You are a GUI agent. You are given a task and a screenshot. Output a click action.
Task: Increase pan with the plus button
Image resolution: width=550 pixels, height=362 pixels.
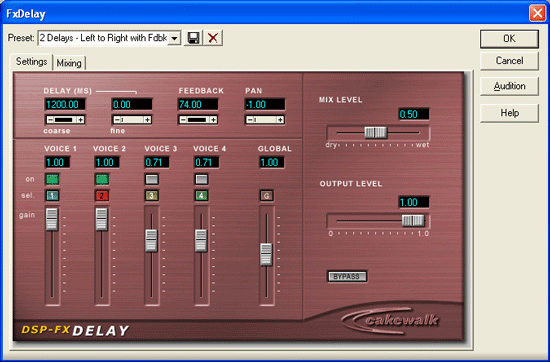[280, 120]
